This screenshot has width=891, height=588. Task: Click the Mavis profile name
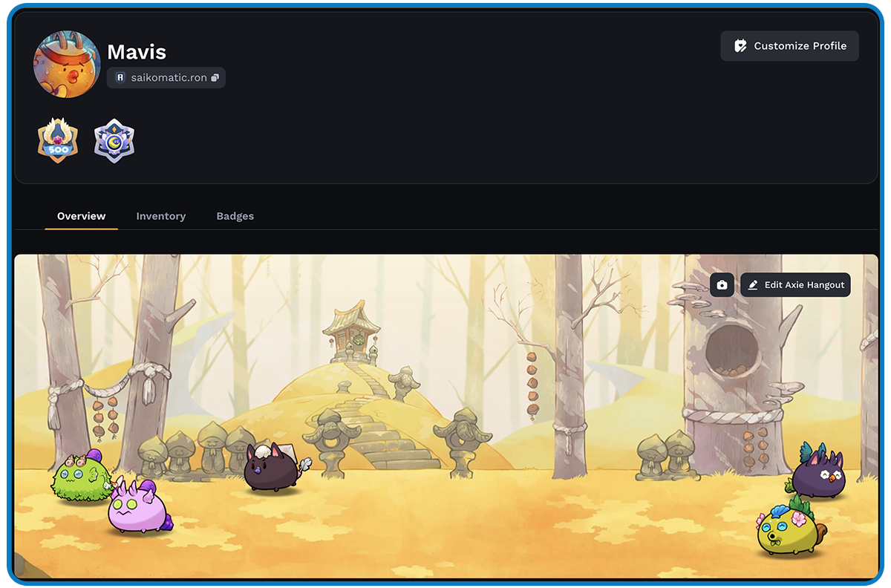coord(137,52)
